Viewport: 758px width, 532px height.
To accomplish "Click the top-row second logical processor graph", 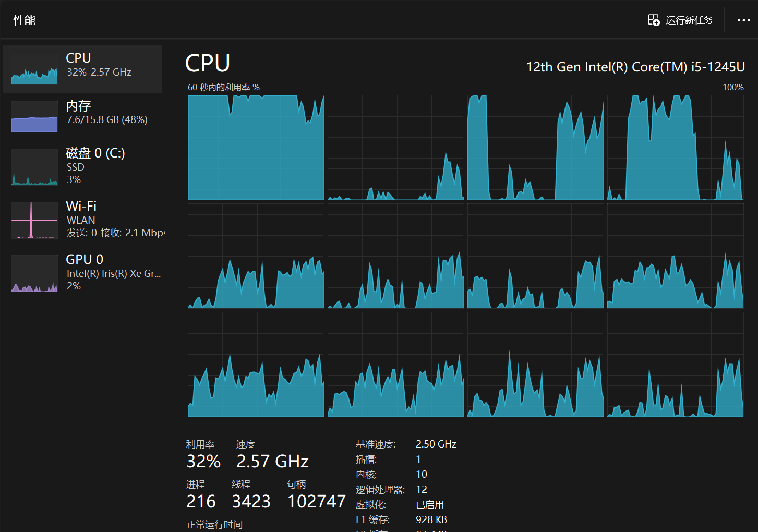I will (395, 147).
